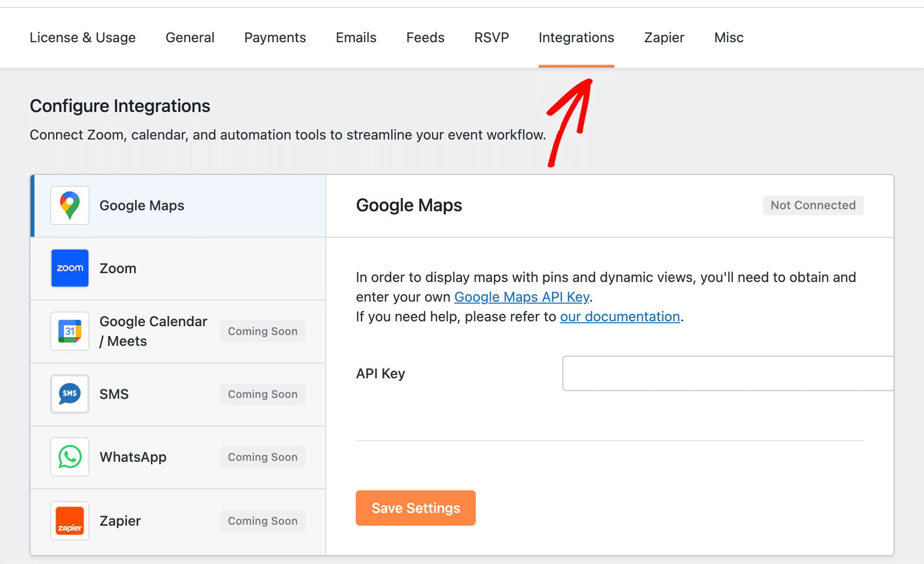The height and width of the screenshot is (564, 924).
Task: Click the blue Zoom logo icon
Action: (x=70, y=268)
